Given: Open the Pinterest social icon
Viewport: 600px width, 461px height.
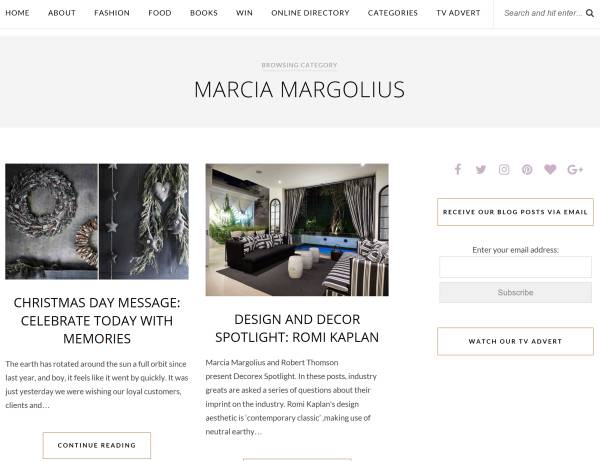Looking at the screenshot, I should [x=527, y=169].
